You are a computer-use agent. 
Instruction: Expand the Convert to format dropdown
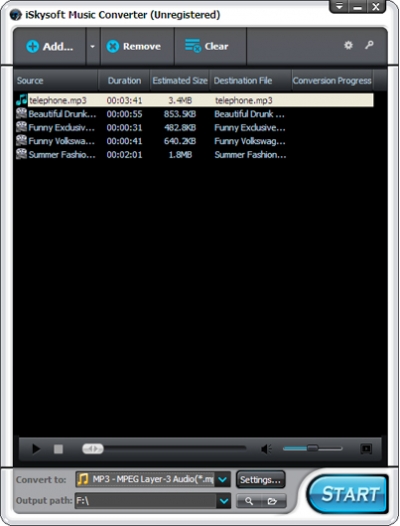(x=223, y=480)
